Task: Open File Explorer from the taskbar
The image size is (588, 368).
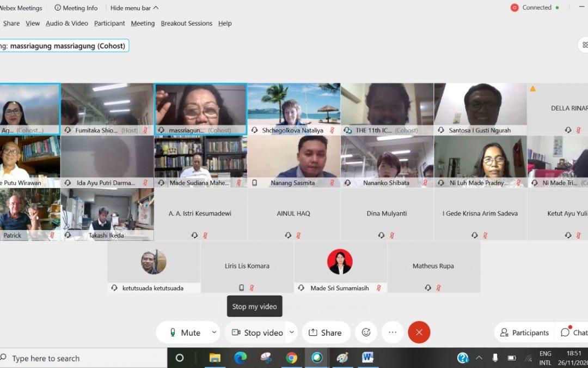Action: point(215,358)
